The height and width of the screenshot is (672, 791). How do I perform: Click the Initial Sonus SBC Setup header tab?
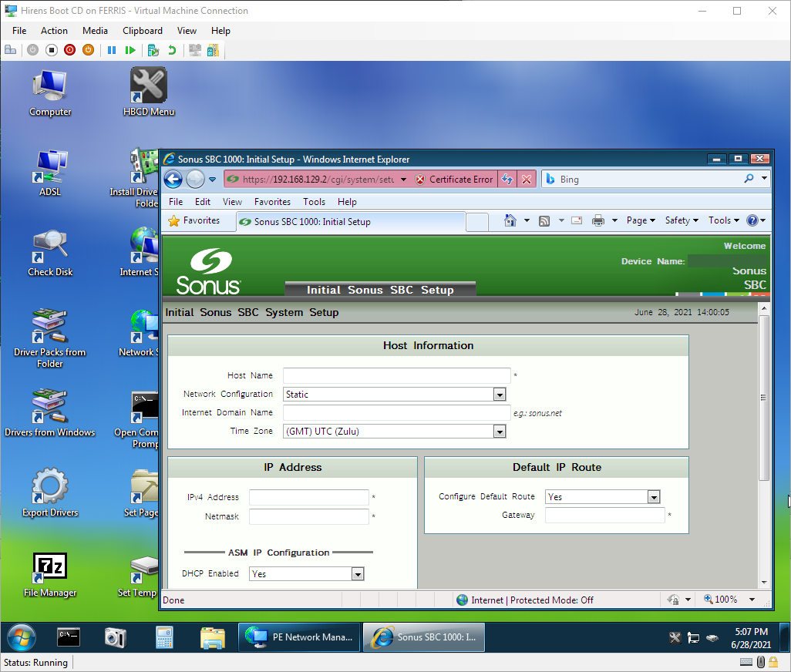tap(380, 290)
